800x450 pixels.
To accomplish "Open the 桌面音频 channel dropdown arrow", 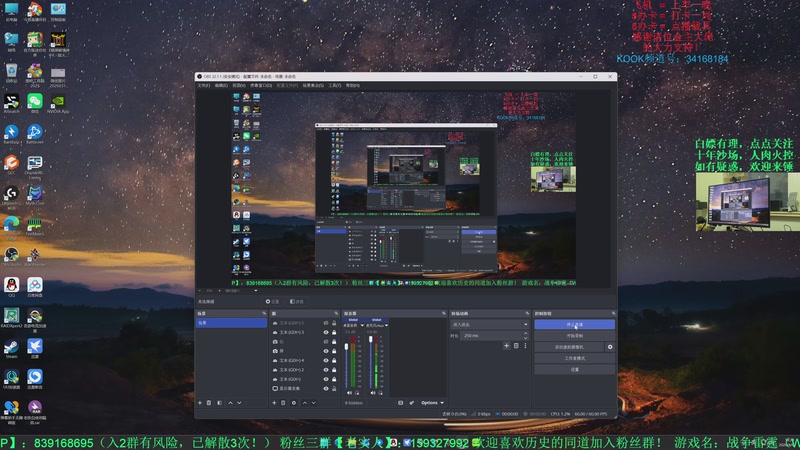I will pos(362,326).
